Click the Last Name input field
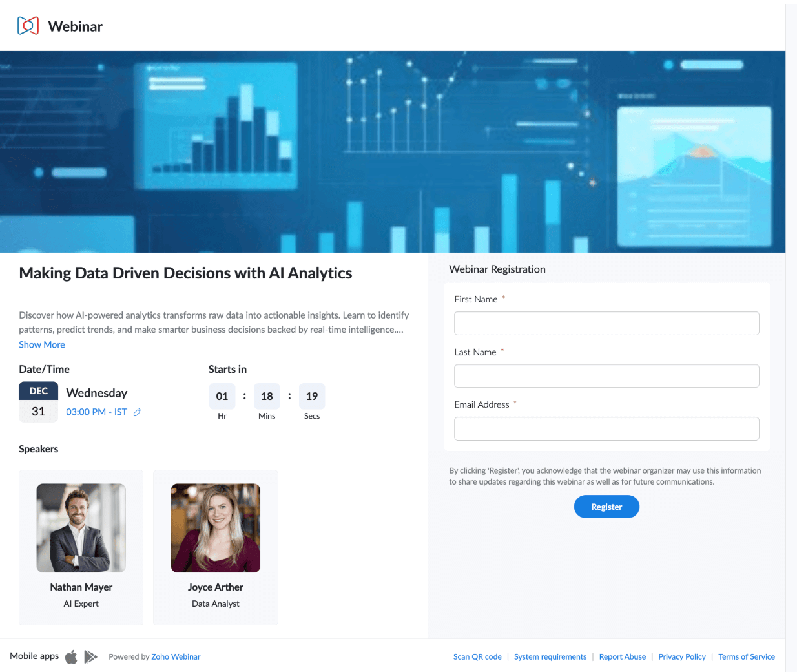Image resolution: width=797 pixels, height=672 pixels. 606,376
